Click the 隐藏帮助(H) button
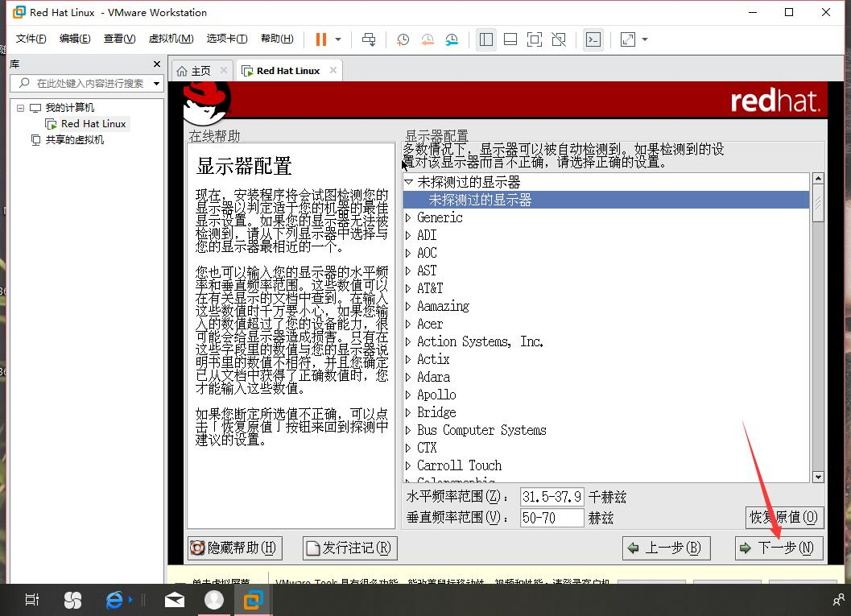The width and height of the screenshot is (851, 616). [x=235, y=548]
